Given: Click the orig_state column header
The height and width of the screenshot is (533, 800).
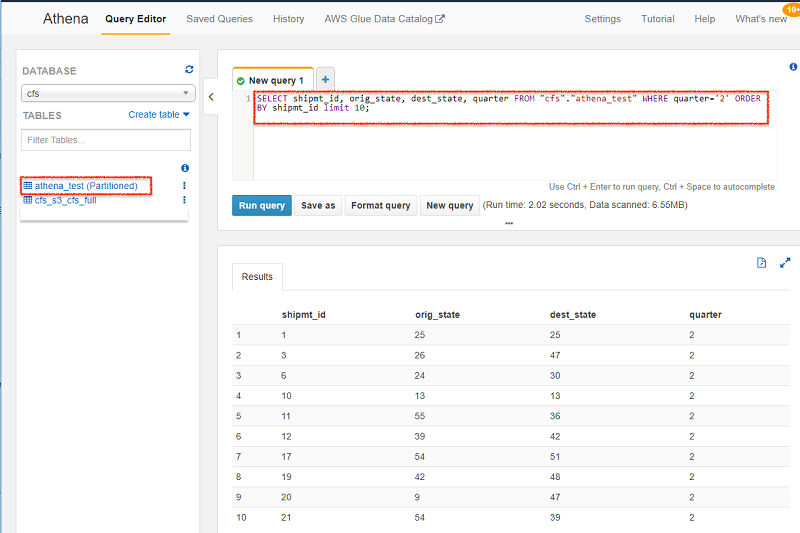Looking at the screenshot, I should (x=437, y=315).
